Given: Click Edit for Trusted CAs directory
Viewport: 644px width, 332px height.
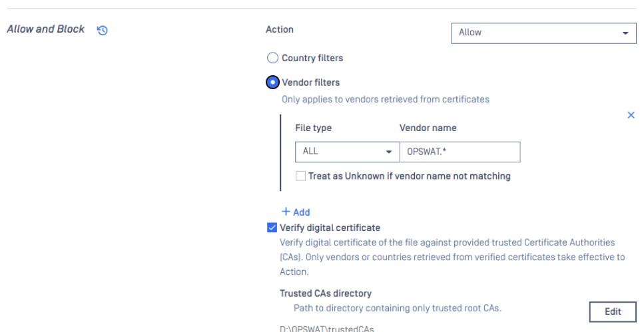Looking at the screenshot, I should coord(613,312).
